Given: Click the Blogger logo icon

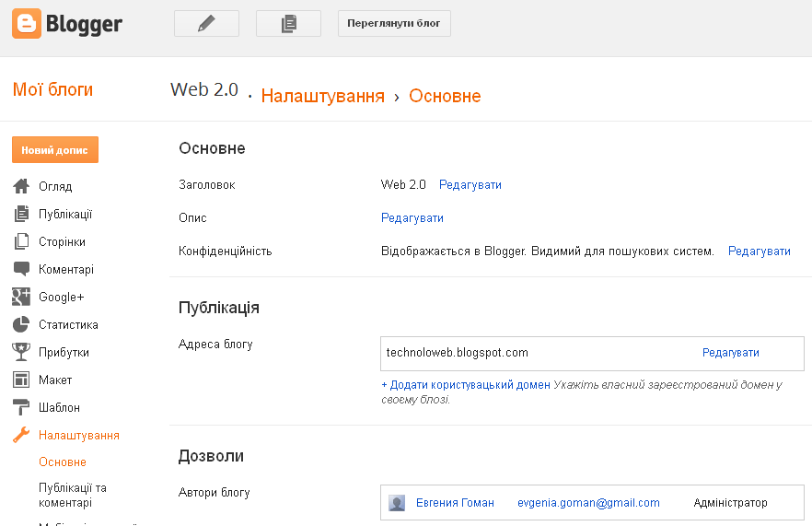Looking at the screenshot, I should click(27, 23).
